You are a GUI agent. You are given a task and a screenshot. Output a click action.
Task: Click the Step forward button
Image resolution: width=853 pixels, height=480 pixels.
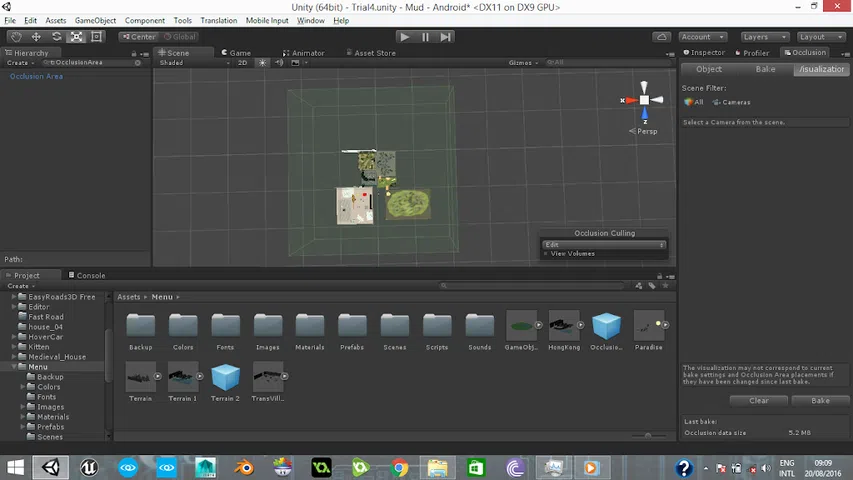tap(446, 37)
